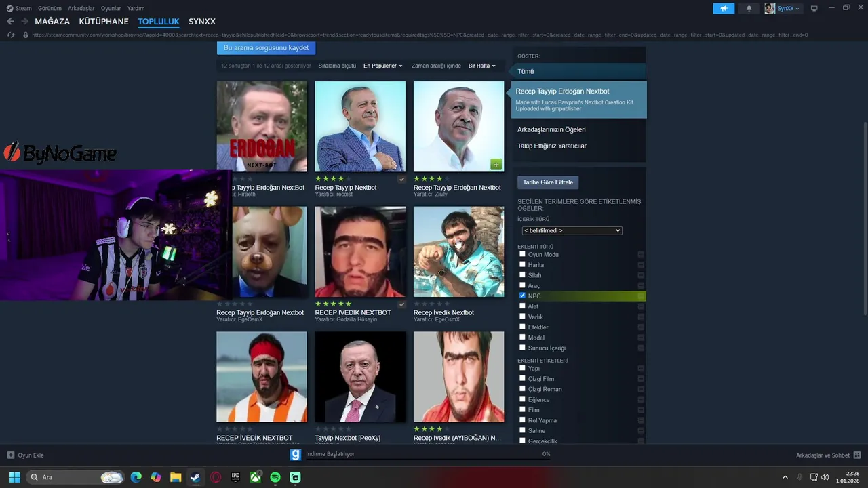Click the plus icon beside Oyun Ekle
The height and width of the screenshot is (488, 868).
tap(10, 455)
